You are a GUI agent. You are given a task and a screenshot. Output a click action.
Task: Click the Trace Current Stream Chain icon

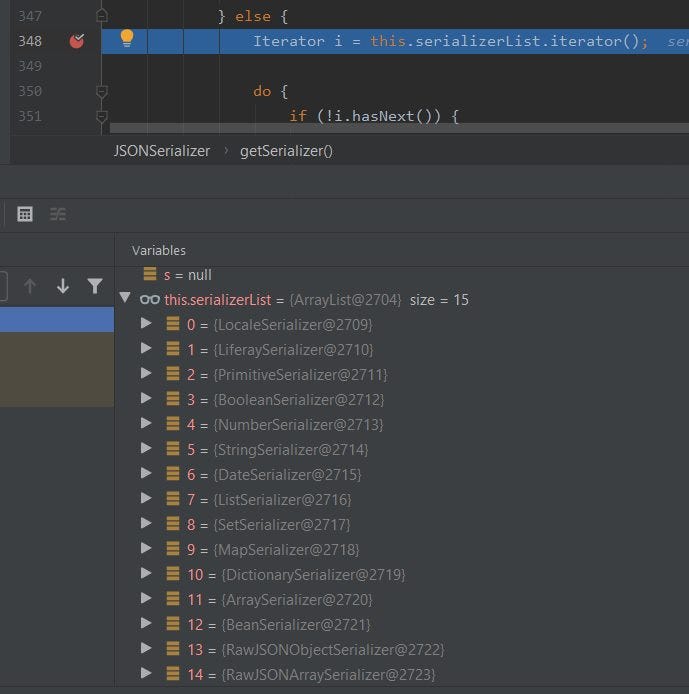coord(58,214)
